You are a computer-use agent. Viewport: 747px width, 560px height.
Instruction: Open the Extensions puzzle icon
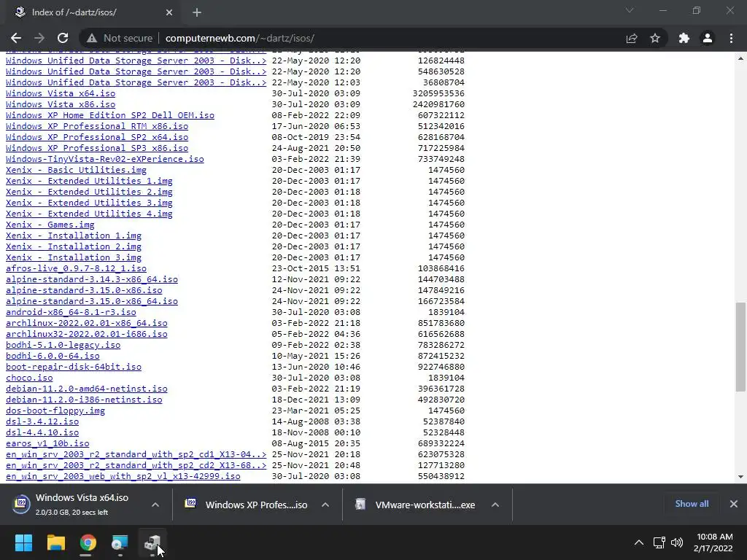(x=684, y=38)
